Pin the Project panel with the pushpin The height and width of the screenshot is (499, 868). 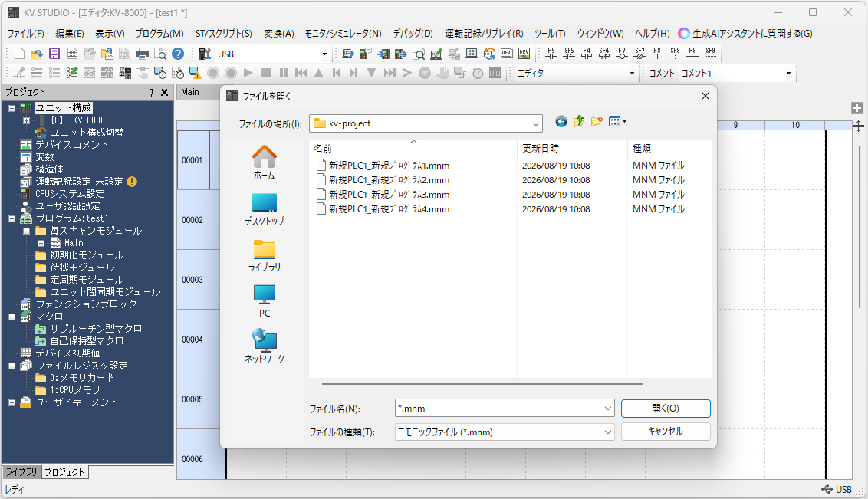[x=151, y=93]
